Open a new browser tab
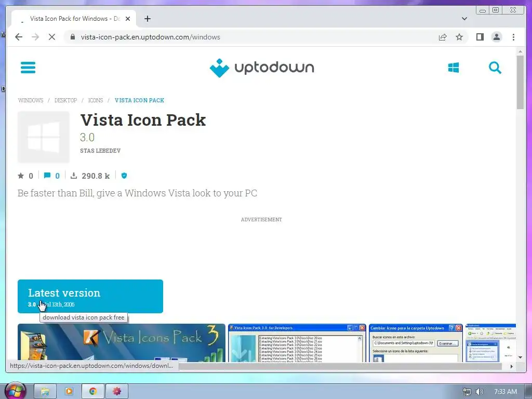This screenshot has height=399, width=532. (147, 19)
